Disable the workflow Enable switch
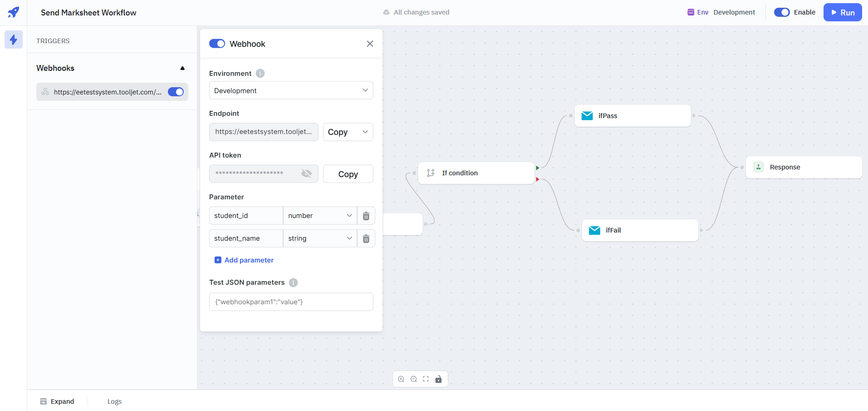 point(782,12)
